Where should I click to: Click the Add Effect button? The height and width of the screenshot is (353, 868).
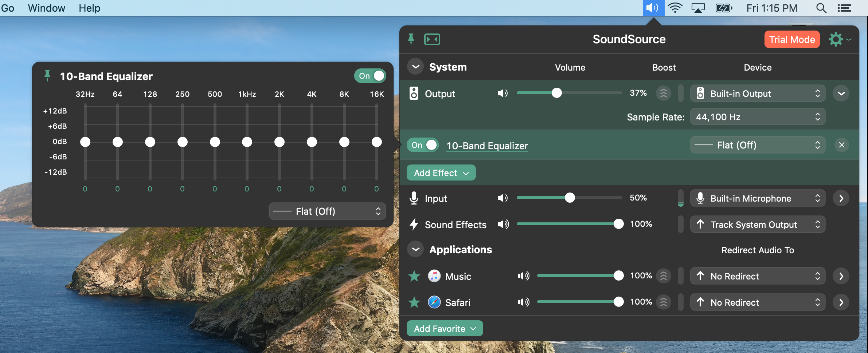pos(441,172)
